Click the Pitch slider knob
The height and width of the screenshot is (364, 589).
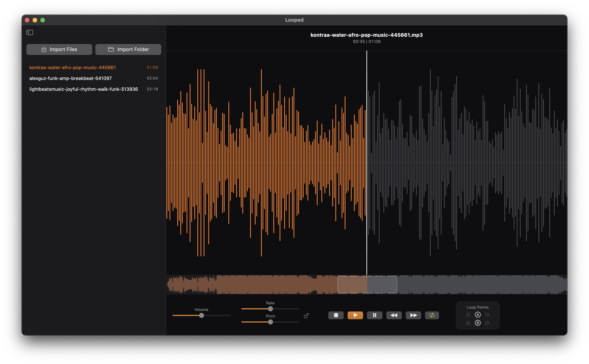click(270, 322)
